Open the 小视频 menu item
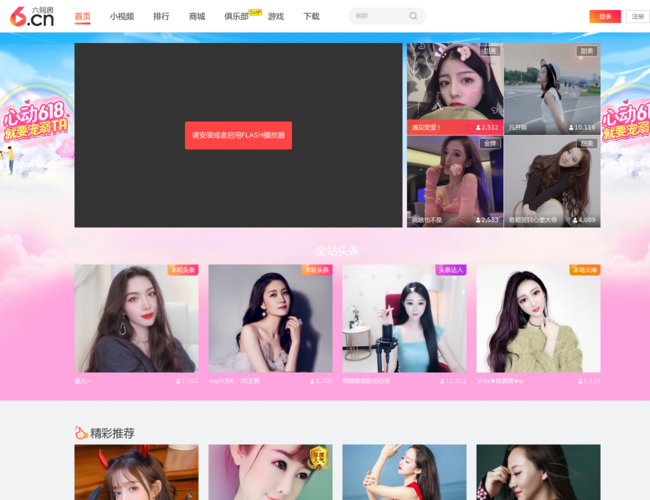Image resolution: width=650 pixels, height=500 pixels. [122, 17]
